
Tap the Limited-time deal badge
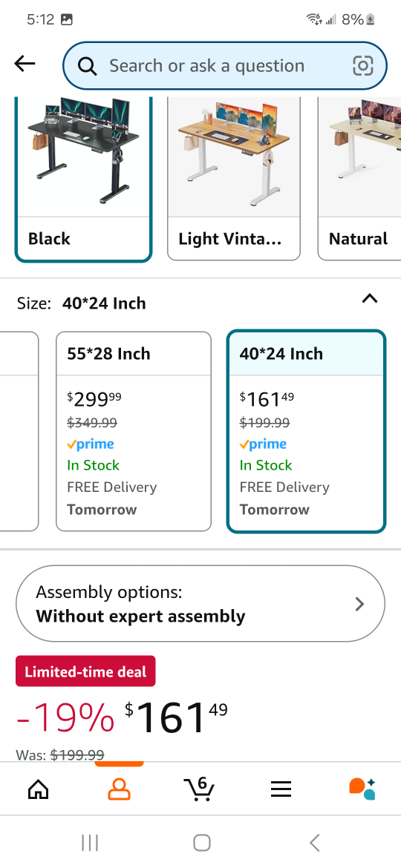85,671
